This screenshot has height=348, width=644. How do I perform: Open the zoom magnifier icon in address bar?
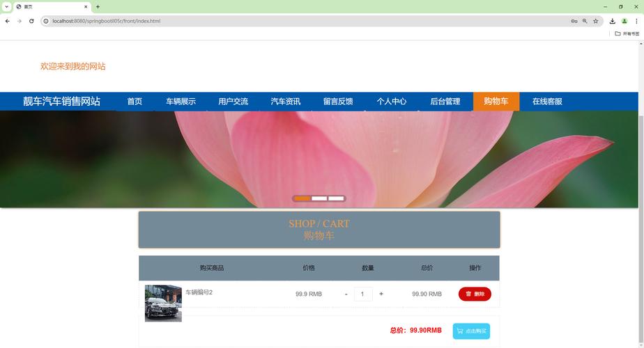pos(585,21)
